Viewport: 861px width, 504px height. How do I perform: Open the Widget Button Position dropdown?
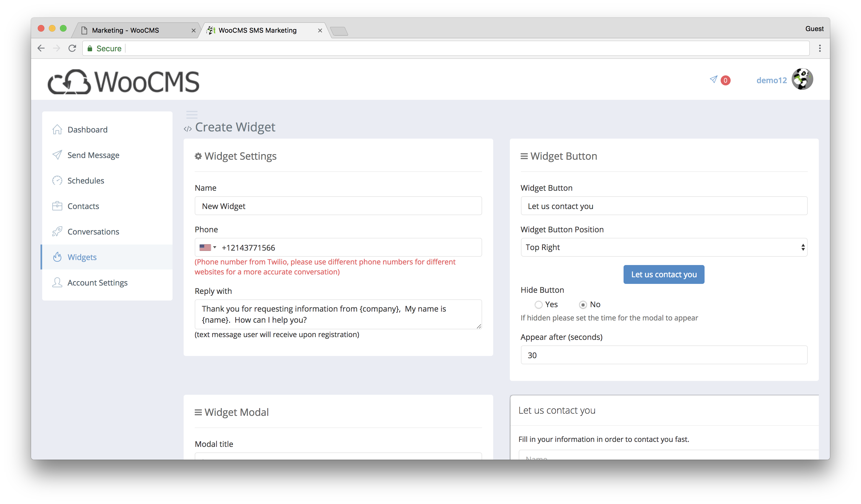coord(664,247)
